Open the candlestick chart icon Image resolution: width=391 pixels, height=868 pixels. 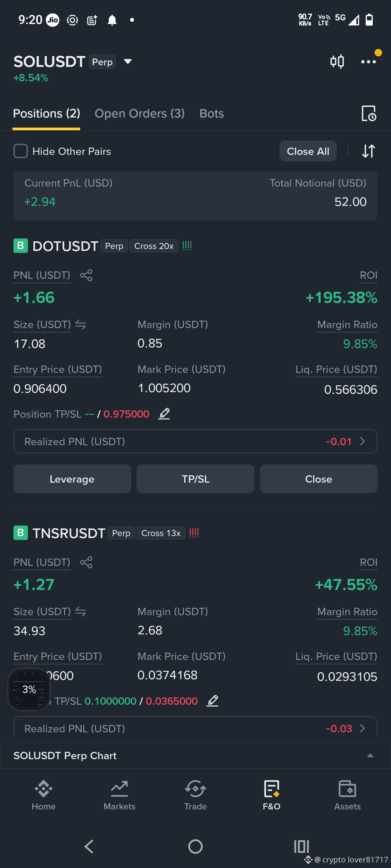337,61
